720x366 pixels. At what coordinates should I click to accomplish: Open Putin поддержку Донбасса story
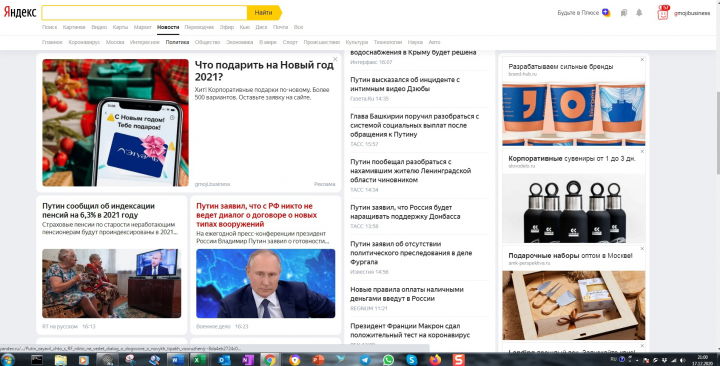[x=405, y=212]
